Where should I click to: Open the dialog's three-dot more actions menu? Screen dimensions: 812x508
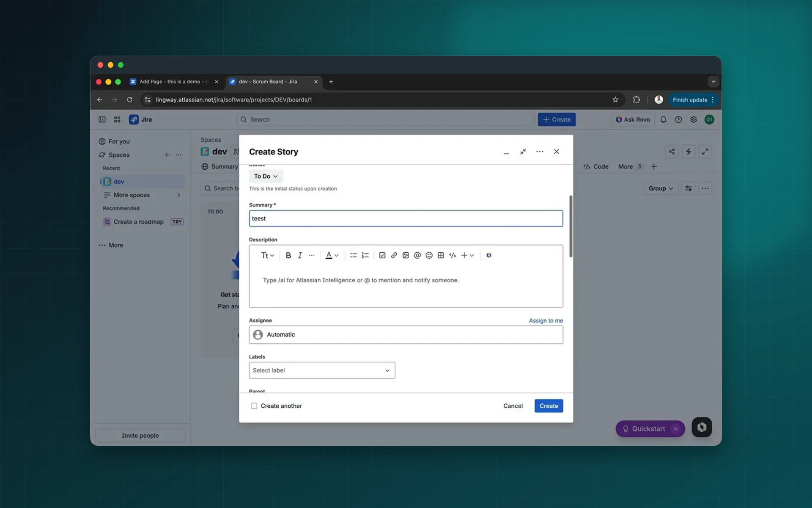540,152
